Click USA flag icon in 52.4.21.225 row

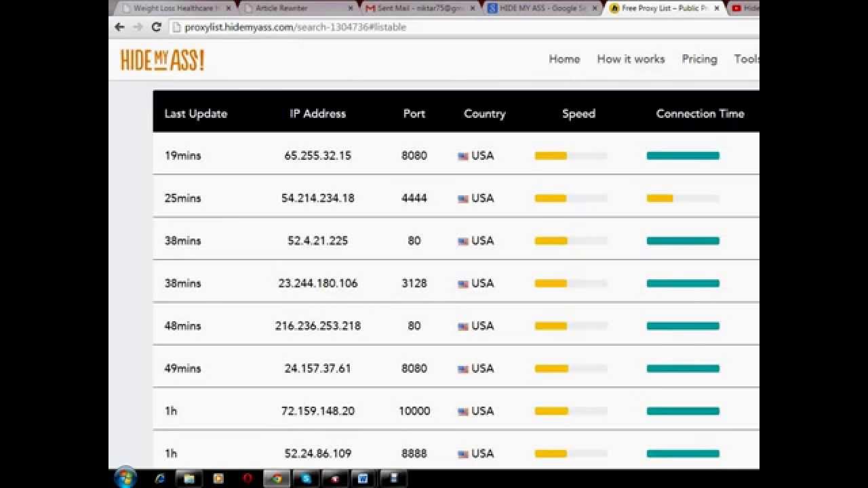tap(463, 241)
